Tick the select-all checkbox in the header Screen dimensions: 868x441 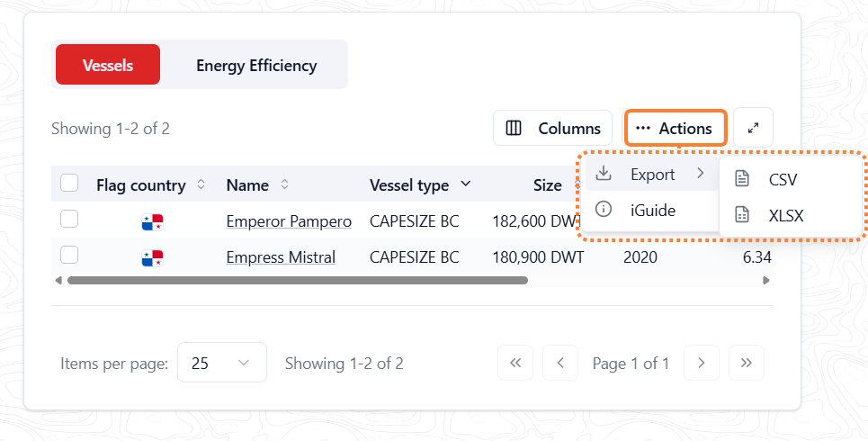(69, 183)
